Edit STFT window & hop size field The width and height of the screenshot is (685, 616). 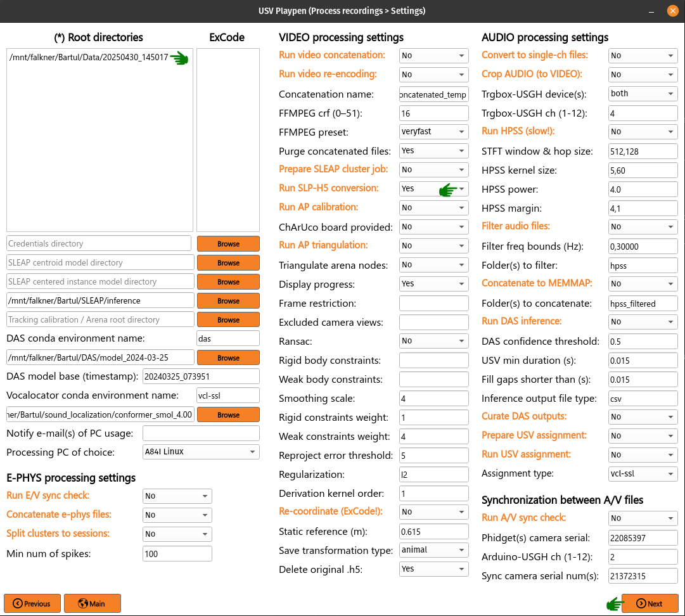643,151
